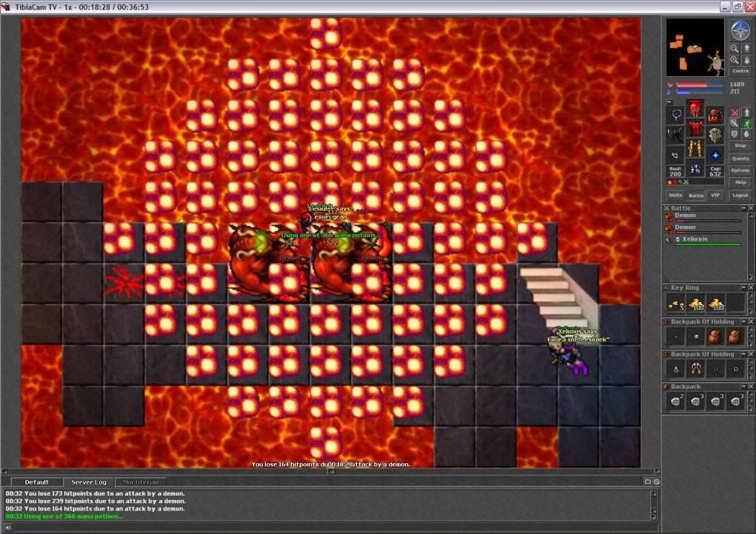Click the helmet equipment slot
Screen dimensions: 756x534
coord(695,108)
